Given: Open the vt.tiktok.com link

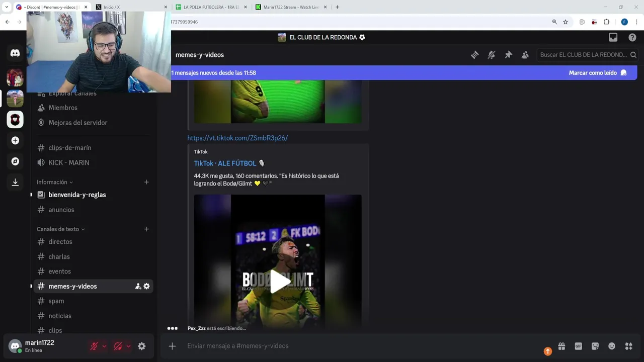Looking at the screenshot, I should click(x=237, y=138).
